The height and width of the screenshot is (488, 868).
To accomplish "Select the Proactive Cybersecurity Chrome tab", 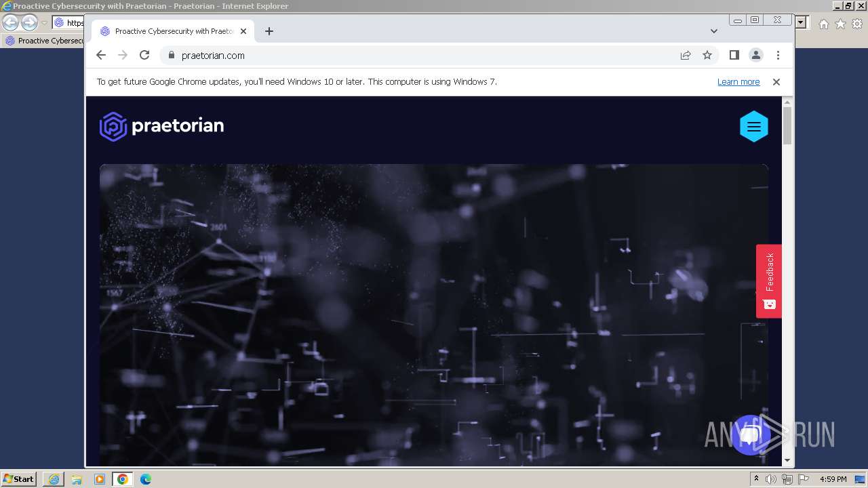I will point(173,31).
